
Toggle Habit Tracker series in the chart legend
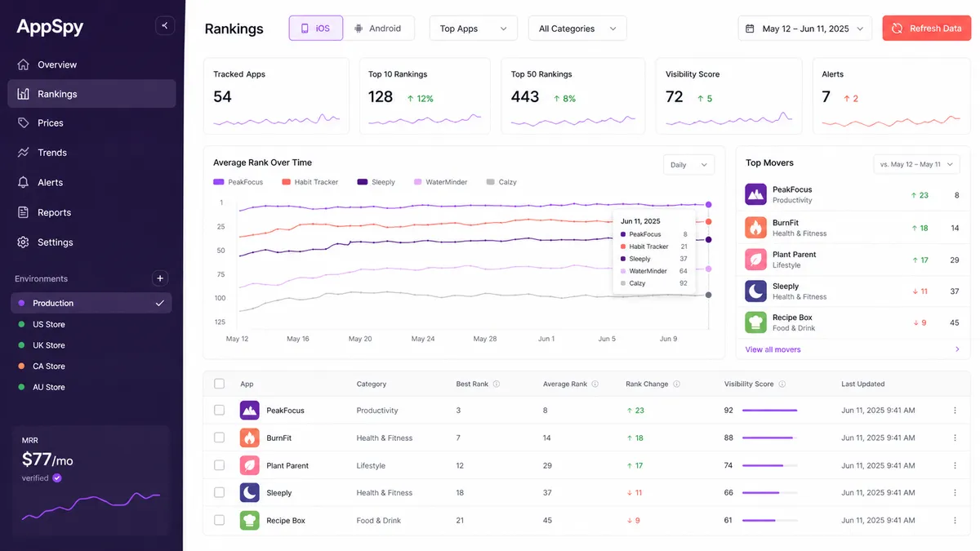[310, 182]
